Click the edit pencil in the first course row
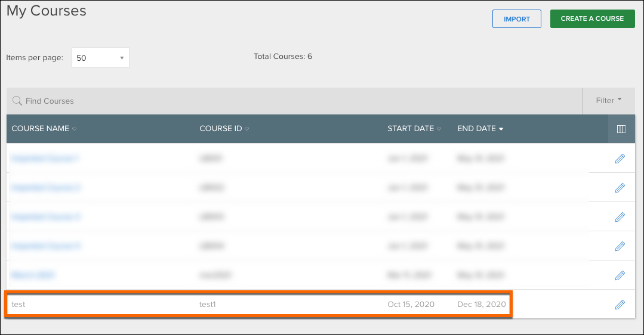Screen dimensions: 644x335 [x=620, y=159]
